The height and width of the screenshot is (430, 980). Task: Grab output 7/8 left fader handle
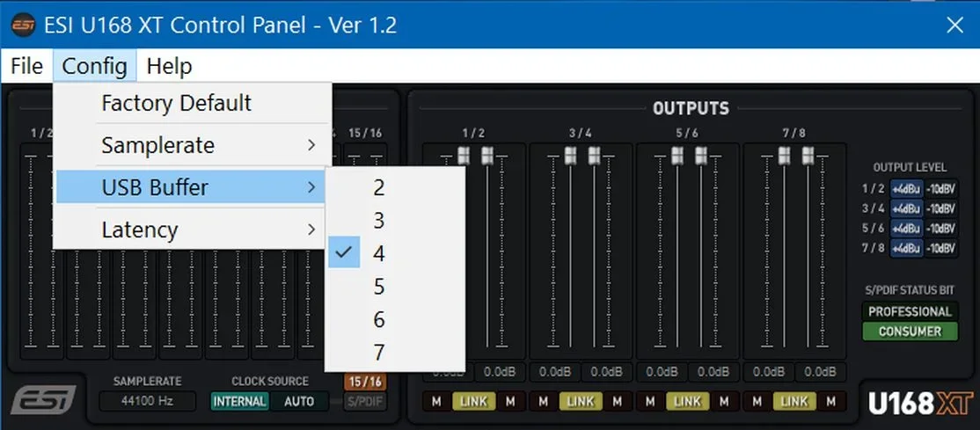785,156
